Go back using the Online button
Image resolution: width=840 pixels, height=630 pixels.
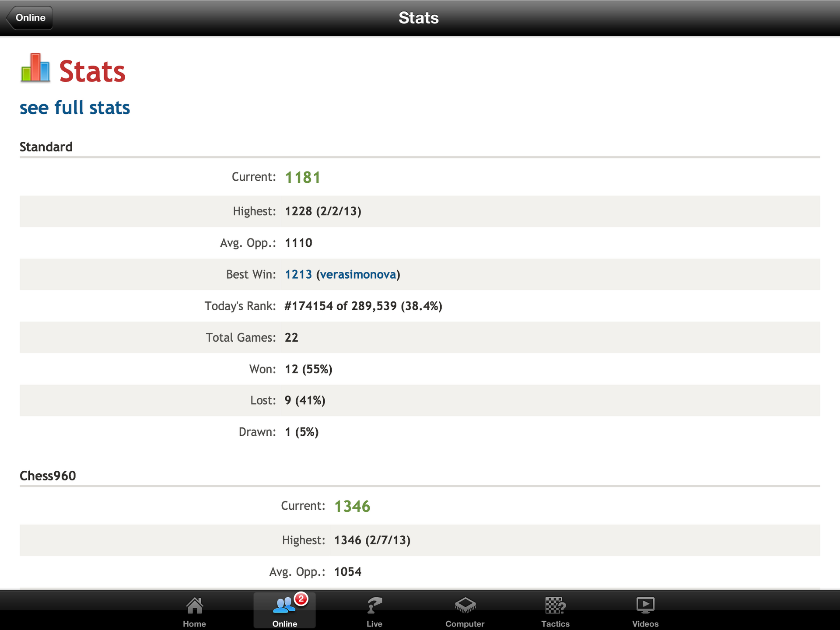point(30,18)
